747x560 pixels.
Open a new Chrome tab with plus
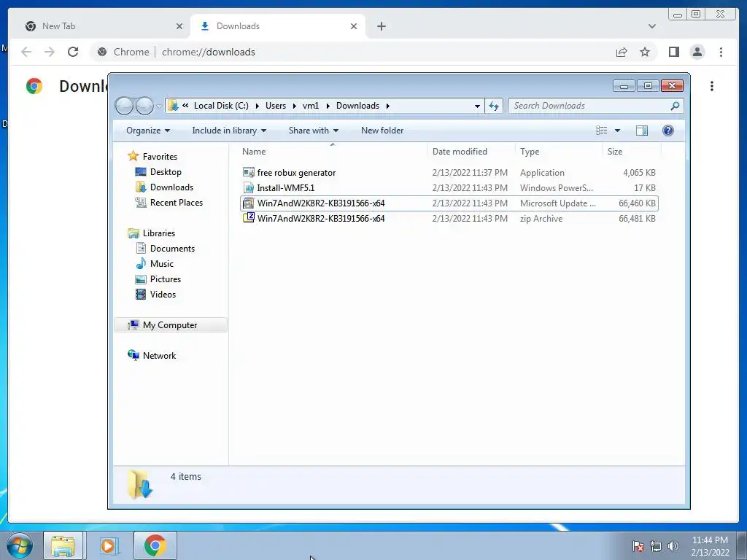coord(381,26)
